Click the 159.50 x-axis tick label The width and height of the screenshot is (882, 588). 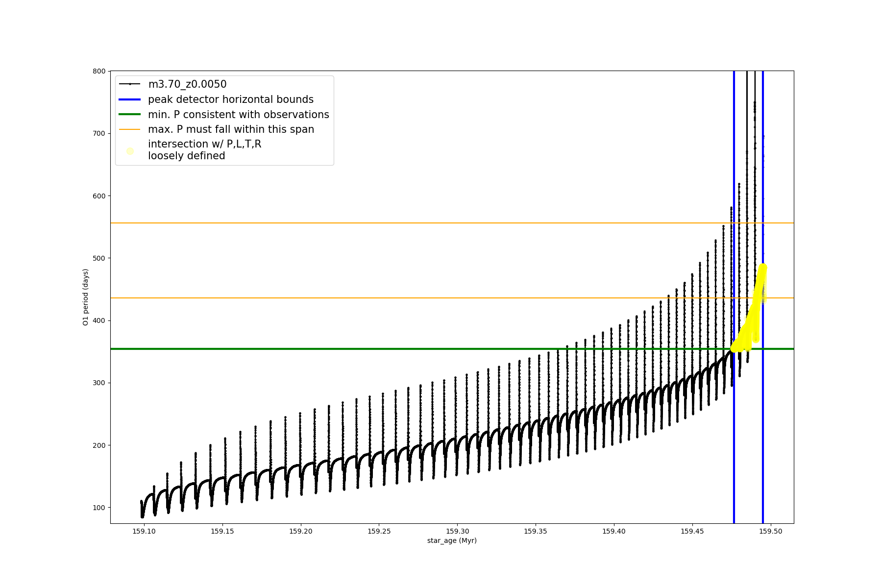click(x=771, y=531)
